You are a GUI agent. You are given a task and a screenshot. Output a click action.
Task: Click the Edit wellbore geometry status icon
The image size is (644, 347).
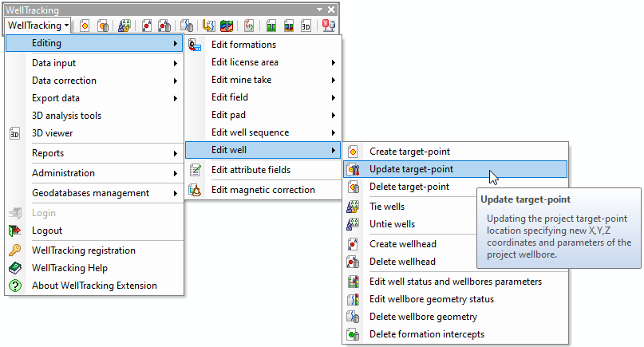click(x=354, y=299)
